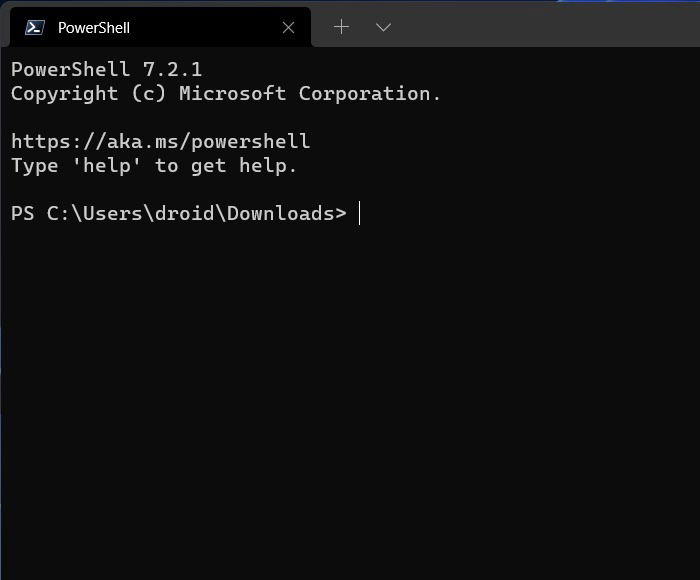Click the PowerShell icon in the tab

point(34,28)
